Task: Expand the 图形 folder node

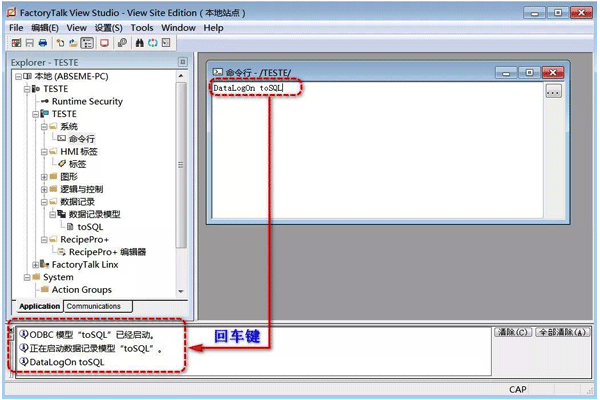Action: click(44, 177)
